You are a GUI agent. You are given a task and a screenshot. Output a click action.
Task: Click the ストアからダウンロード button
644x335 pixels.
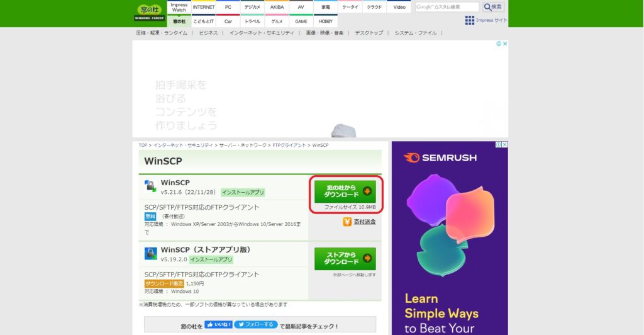pos(345,259)
